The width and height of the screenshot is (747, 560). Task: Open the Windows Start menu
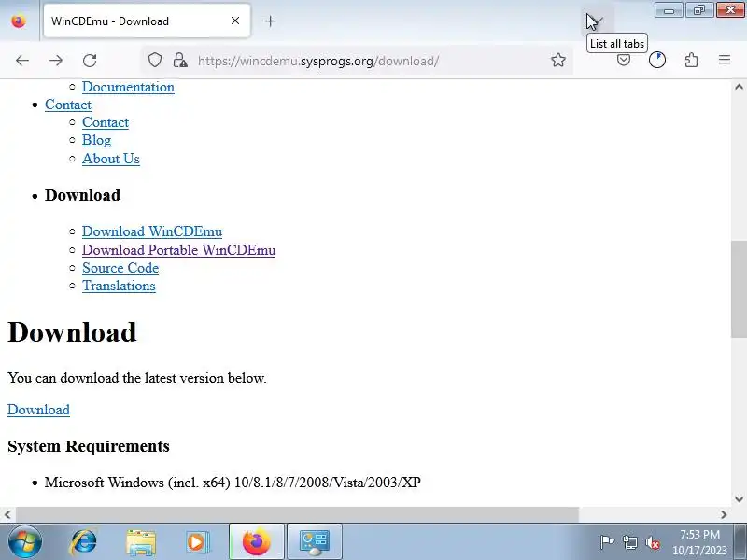pos(25,542)
